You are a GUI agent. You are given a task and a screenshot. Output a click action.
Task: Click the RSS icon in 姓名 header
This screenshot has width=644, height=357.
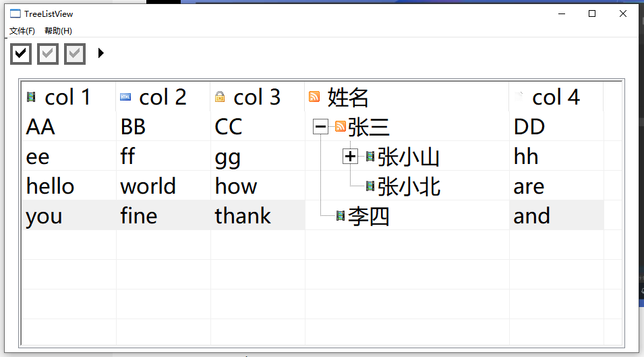pos(314,97)
